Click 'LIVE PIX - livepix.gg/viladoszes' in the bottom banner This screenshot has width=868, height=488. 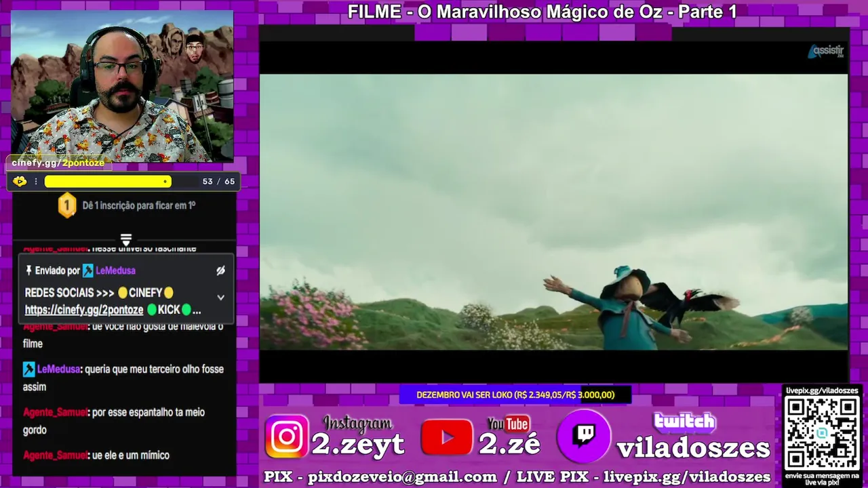point(644,477)
